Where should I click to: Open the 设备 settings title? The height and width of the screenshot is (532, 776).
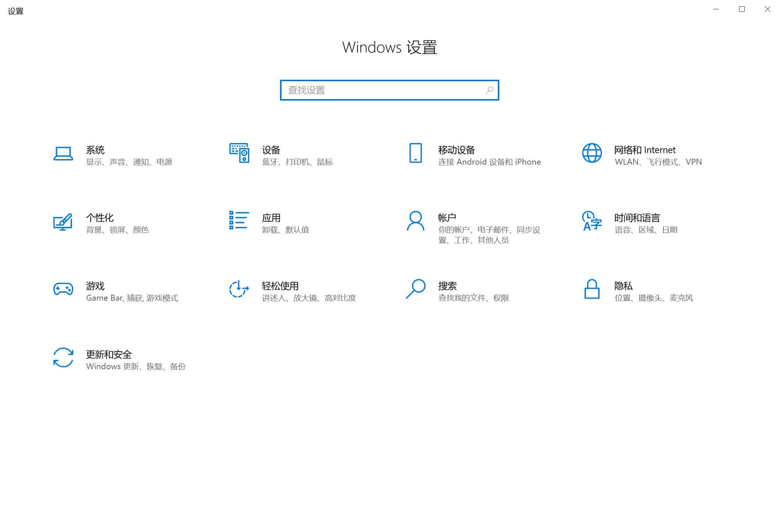(x=271, y=150)
